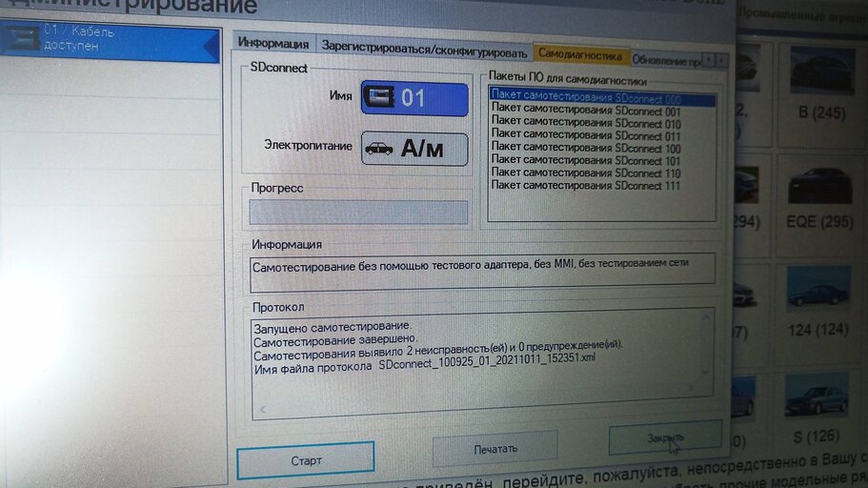Click the Закрыть button

(665, 438)
